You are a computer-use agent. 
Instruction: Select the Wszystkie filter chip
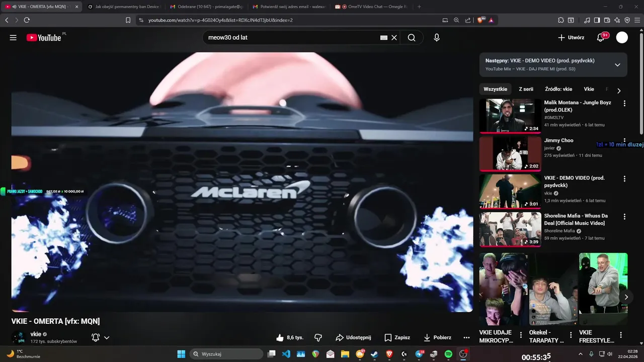click(495, 89)
